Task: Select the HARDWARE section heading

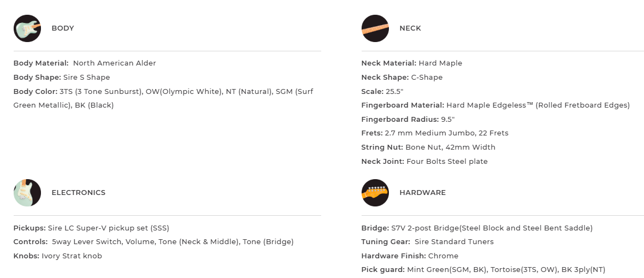Action: [x=422, y=193]
